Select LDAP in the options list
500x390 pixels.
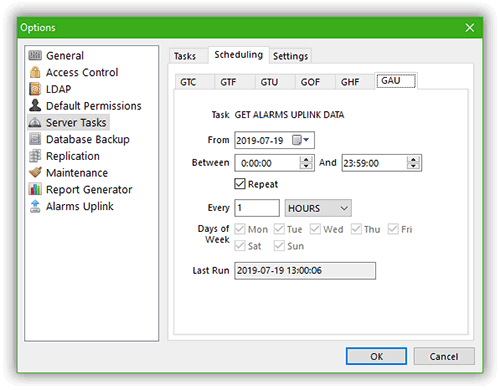pyautogui.click(x=58, y=89)
